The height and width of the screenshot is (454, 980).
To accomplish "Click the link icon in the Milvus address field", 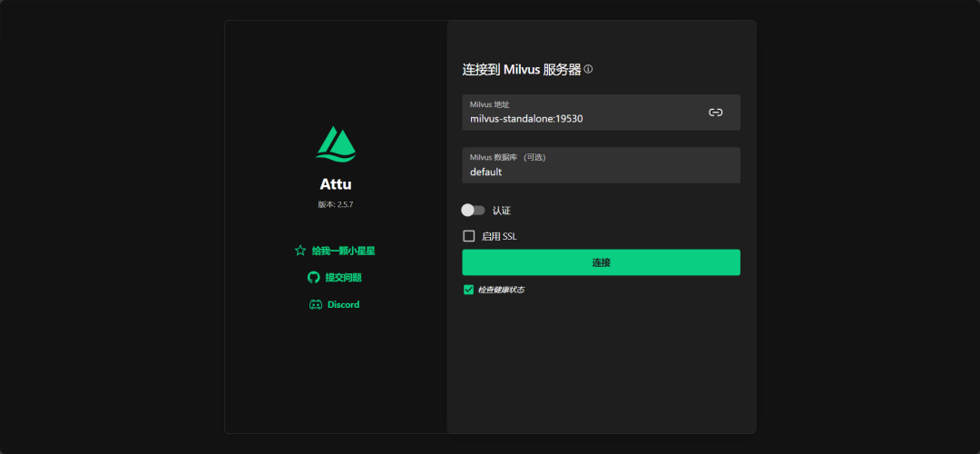I will (x=716, y=113).
